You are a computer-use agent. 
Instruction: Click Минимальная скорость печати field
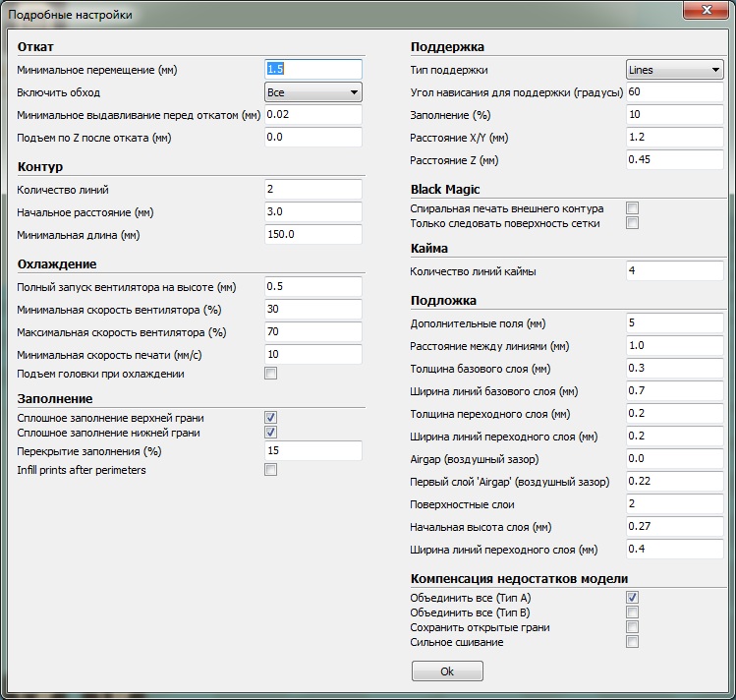click(x=313, y=354)
